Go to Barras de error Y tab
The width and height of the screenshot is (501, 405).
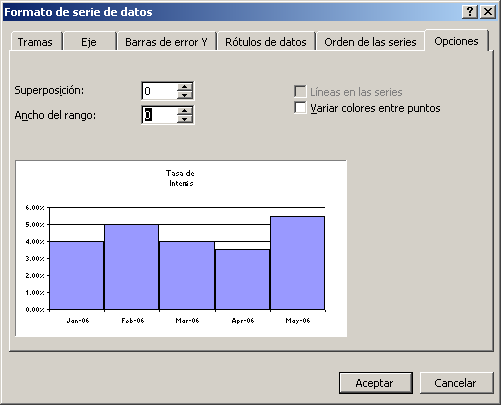(166, 42)
